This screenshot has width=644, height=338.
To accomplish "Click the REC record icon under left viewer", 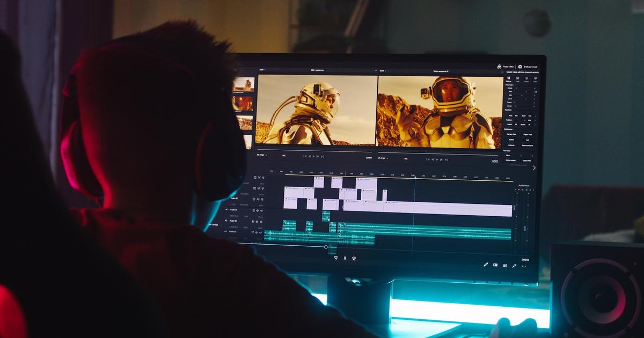I will (x=283, y=156).
